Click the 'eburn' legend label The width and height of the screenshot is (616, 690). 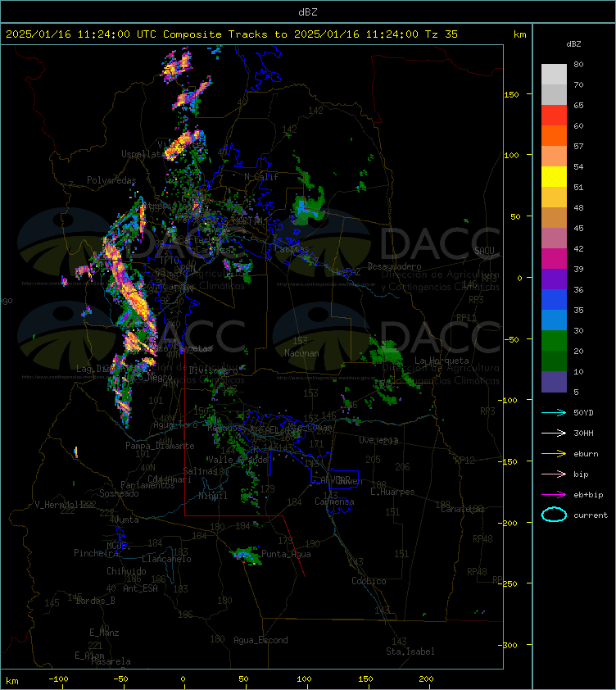tap(586, 454)
